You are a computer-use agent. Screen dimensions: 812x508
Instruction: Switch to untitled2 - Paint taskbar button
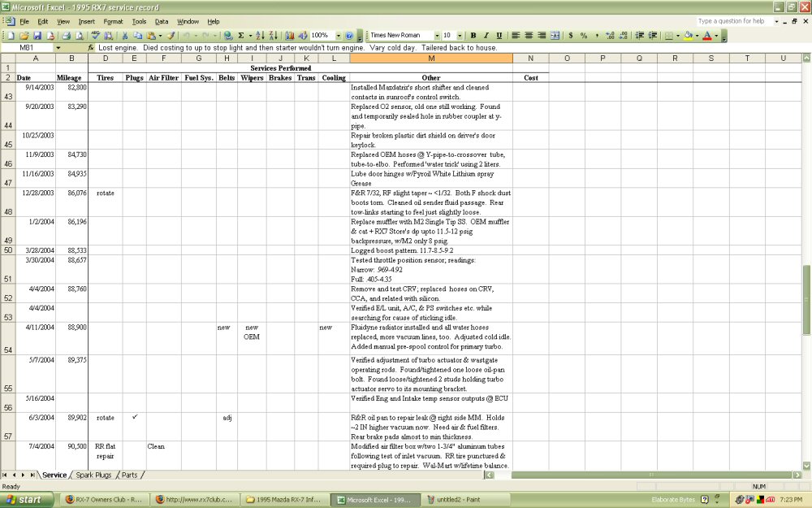pos(454,500)
